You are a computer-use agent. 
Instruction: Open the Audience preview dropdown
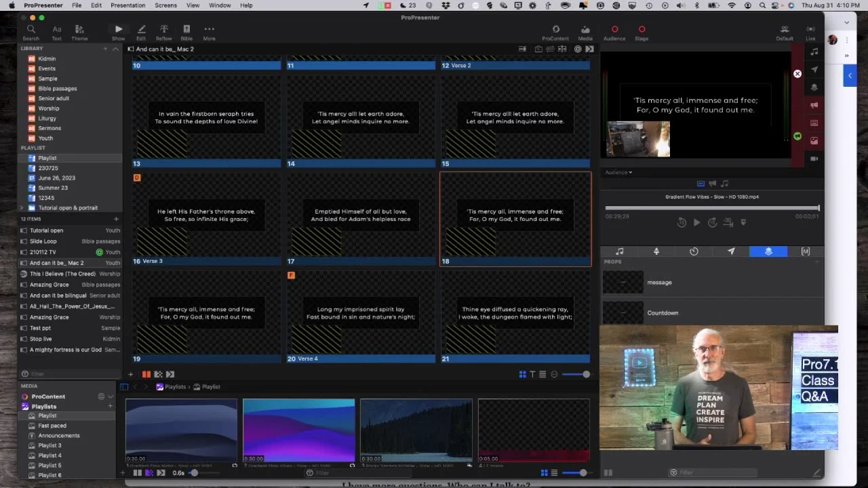tap(618, 172)
